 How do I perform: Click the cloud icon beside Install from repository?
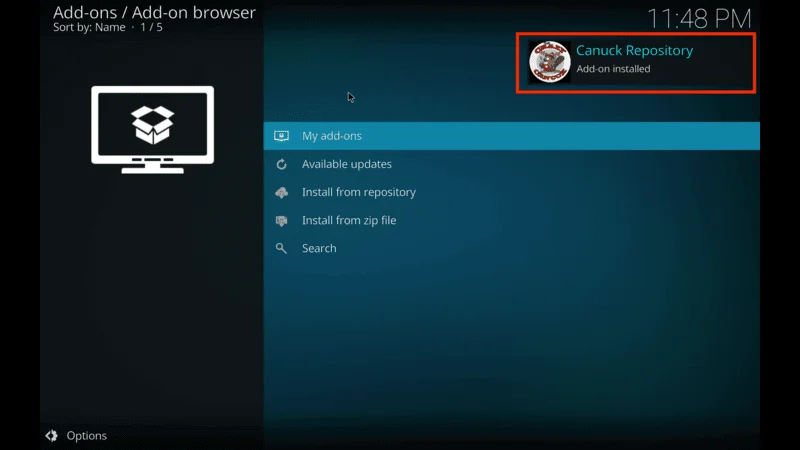click(x=282, y=192)
